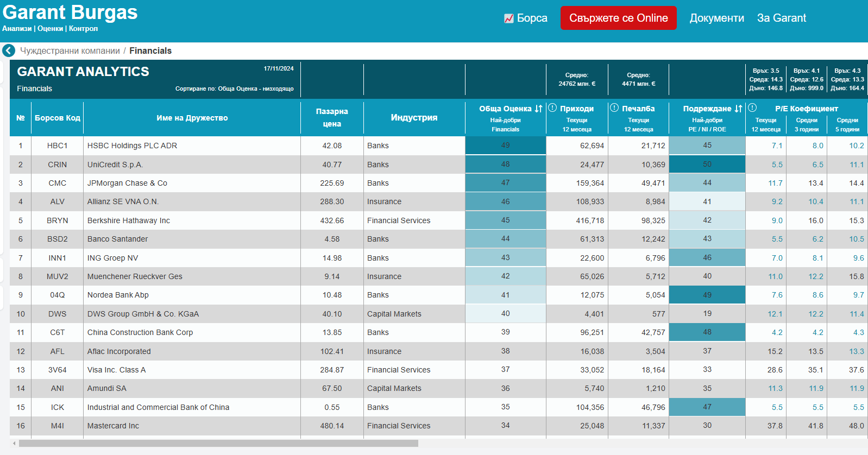Click market price 480.14
Screen dimensions: 868x455
332,426
